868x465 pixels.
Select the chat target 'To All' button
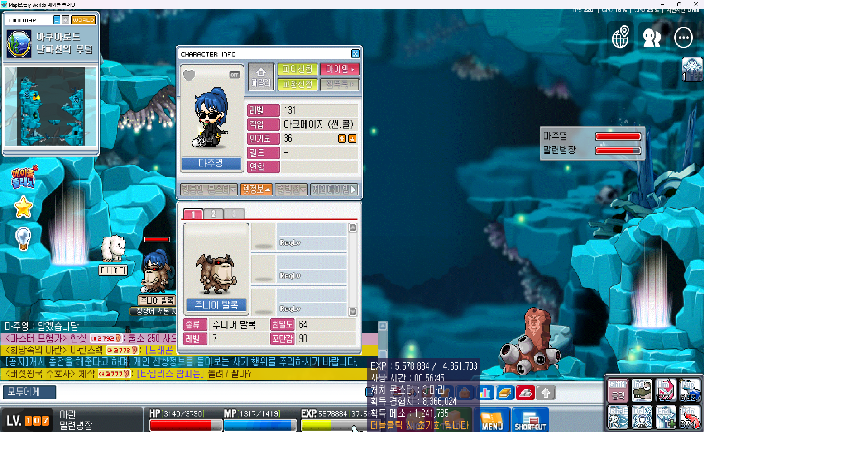[29, 392]
